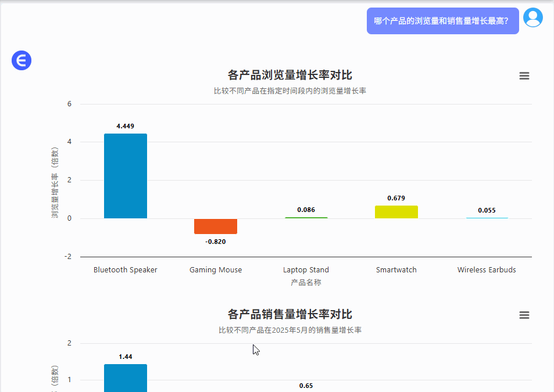
Task: Click the 0.086 data label
Action: click(x=306, y=210)
